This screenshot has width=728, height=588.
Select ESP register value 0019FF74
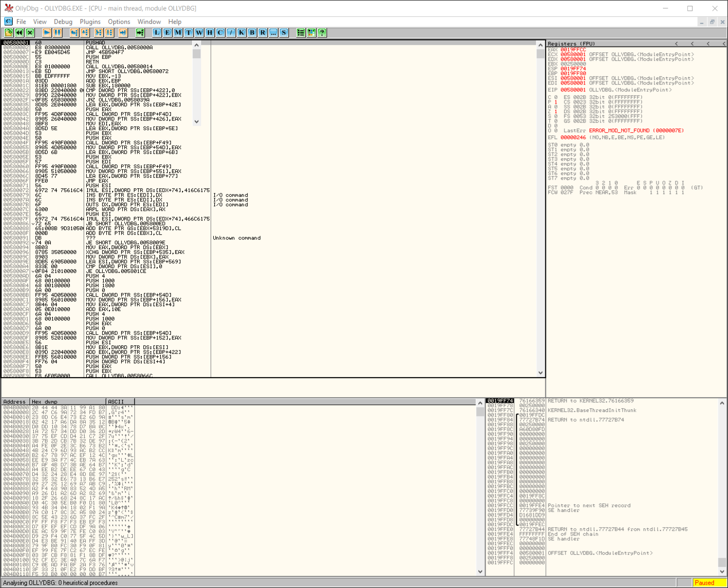573,69
